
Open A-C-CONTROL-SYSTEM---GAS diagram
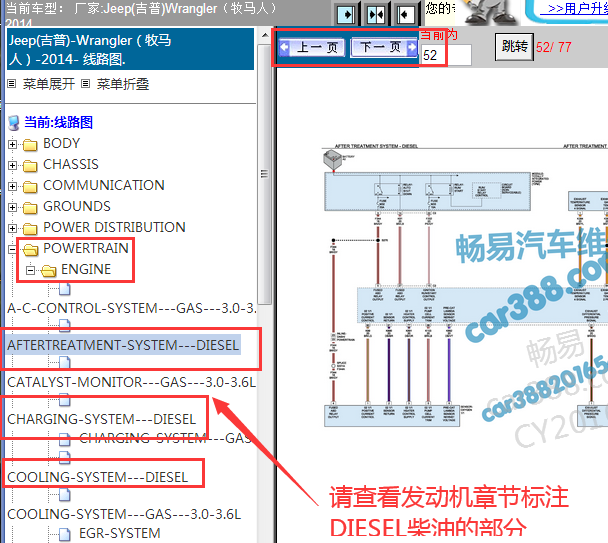coord(131,308)
